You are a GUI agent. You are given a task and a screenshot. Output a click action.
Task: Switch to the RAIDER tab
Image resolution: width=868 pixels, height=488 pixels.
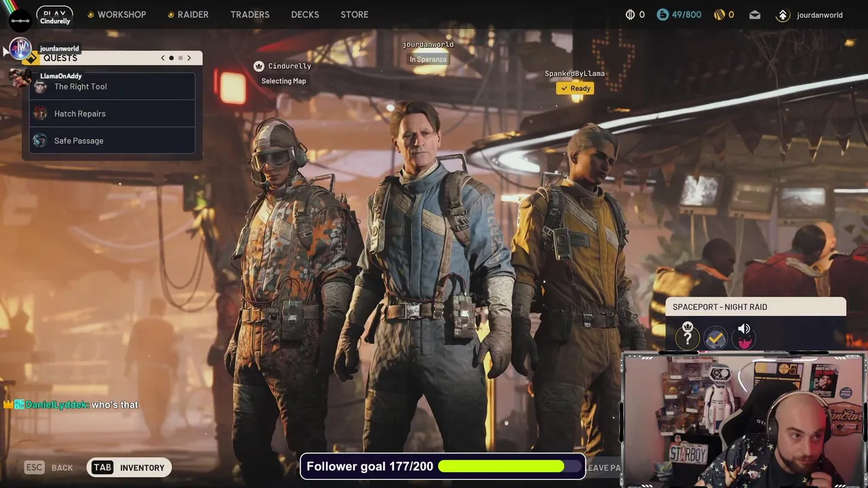[x=188, y=14]
